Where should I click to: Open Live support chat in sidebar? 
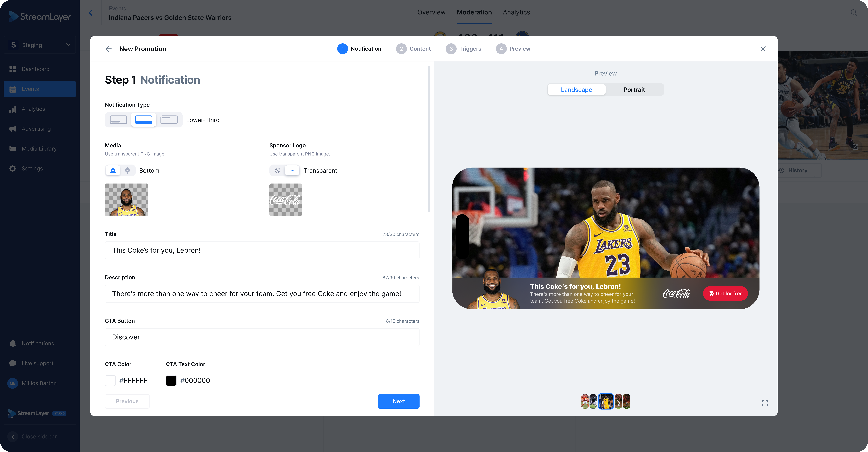pos(37,363)
